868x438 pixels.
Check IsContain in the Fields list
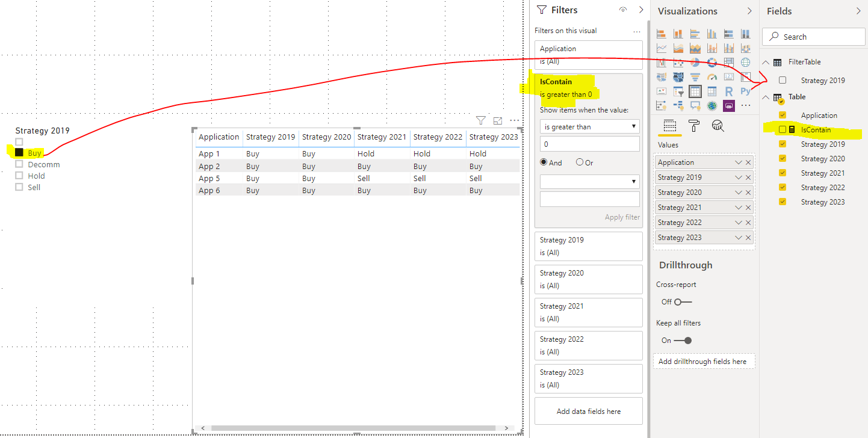783,130
